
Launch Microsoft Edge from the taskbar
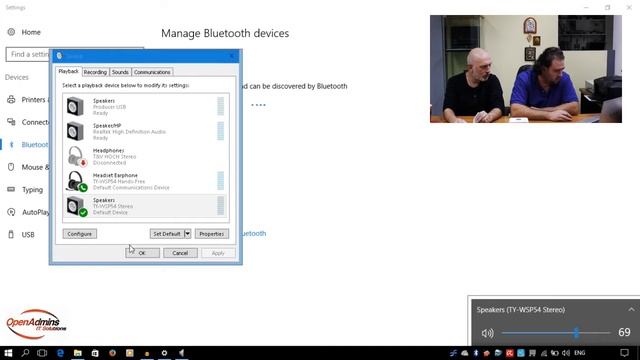[x=60, y=353]
